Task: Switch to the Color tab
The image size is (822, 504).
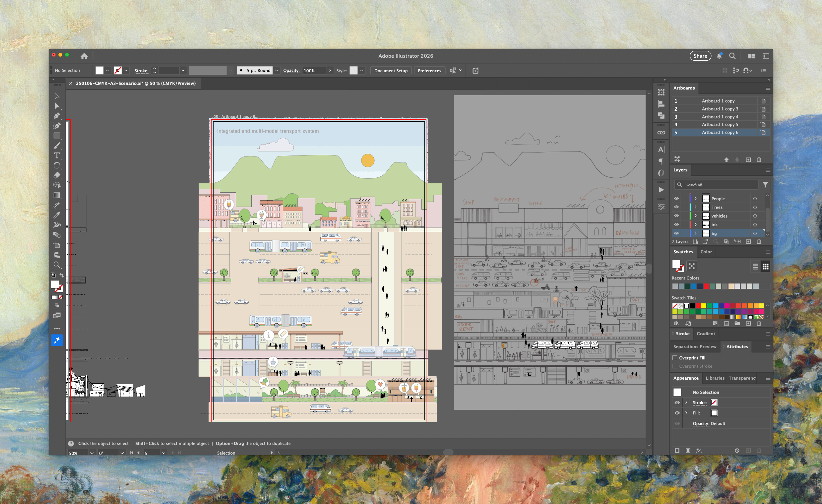Action: (x=706, y=252)
